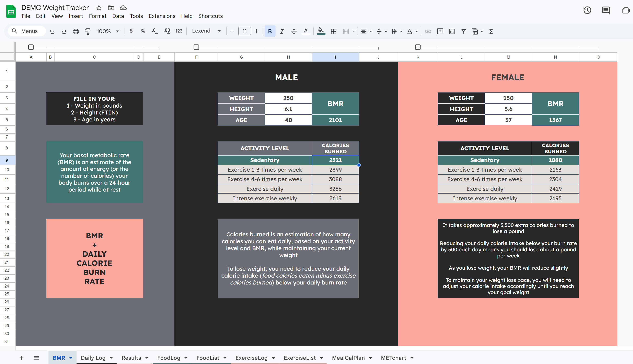Viewport: 633px width, 364px height.
Task: Format as percent with the % icon
Action: [x=143, y=31]
